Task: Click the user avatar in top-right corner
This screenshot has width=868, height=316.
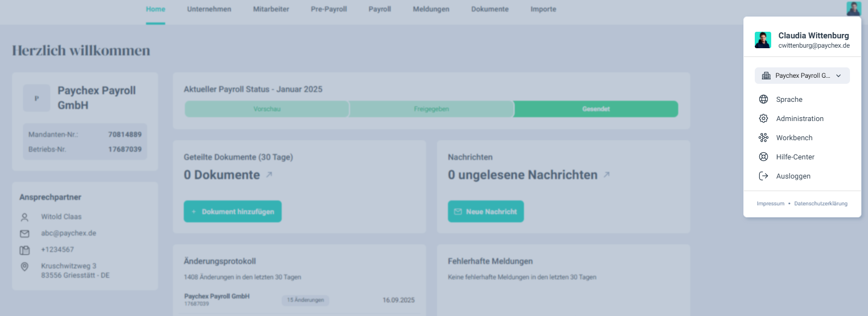Action: click(x=853, y=9)
